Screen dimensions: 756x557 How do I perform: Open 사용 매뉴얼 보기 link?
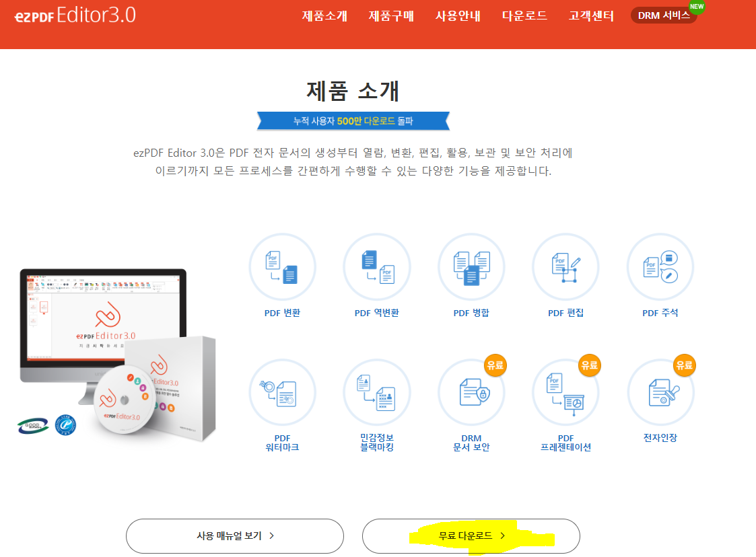pyautogui.click(x=234, y=536)
